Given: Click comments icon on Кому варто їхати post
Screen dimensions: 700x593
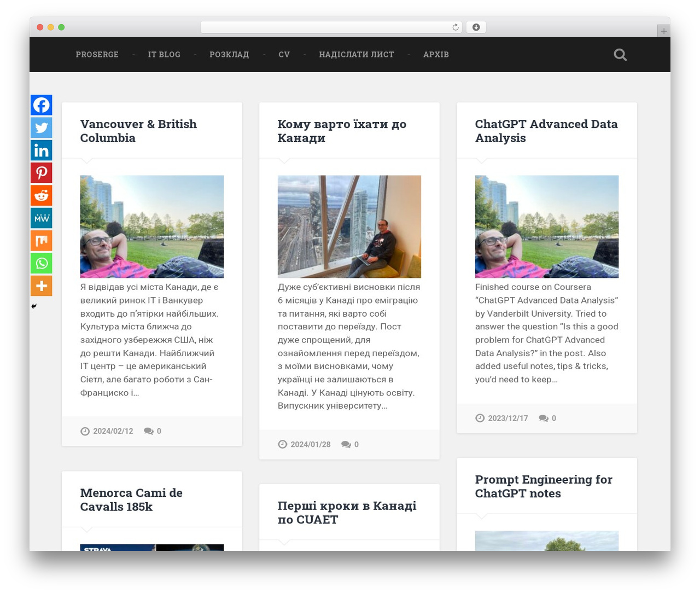Looking at the screenshot, I should coord(346,444).
